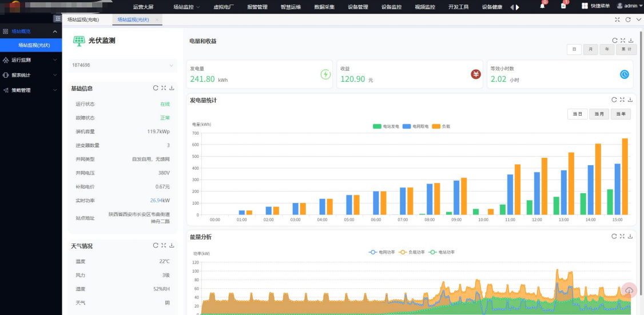Select 累计 period for 电量和收益

tap(626, 49)
